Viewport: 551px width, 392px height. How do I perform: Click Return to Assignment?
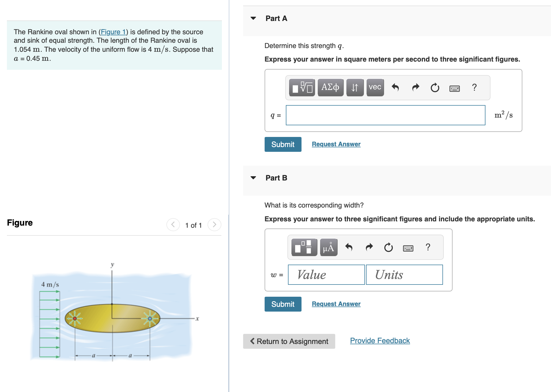pyautogui.click(x=289, y=341)
